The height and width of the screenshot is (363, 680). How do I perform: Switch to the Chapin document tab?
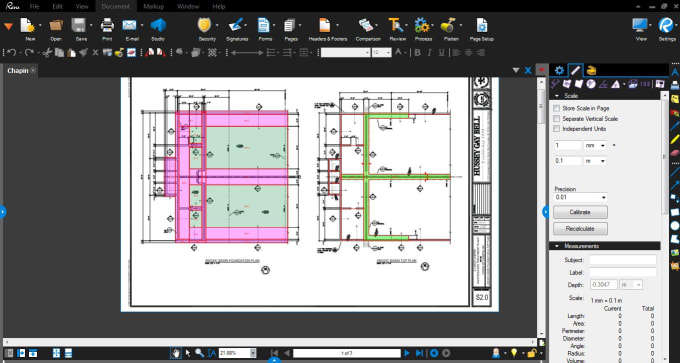coord(18,71)
